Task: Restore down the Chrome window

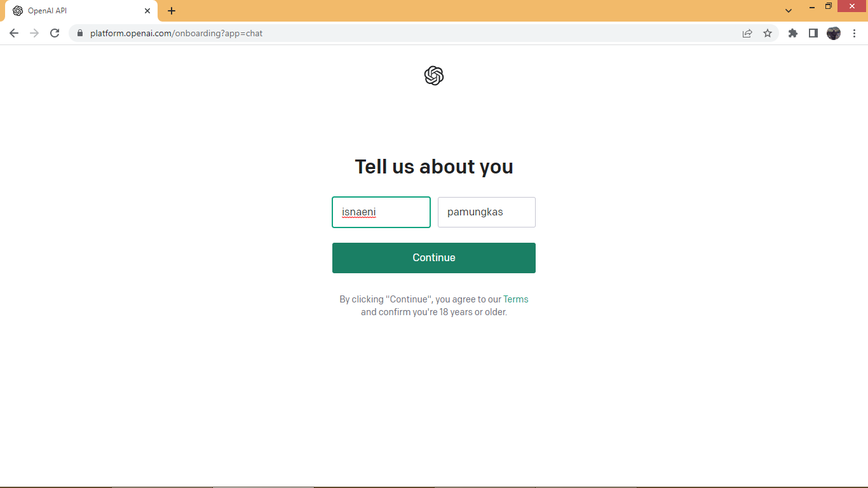Action: (829, 6)
